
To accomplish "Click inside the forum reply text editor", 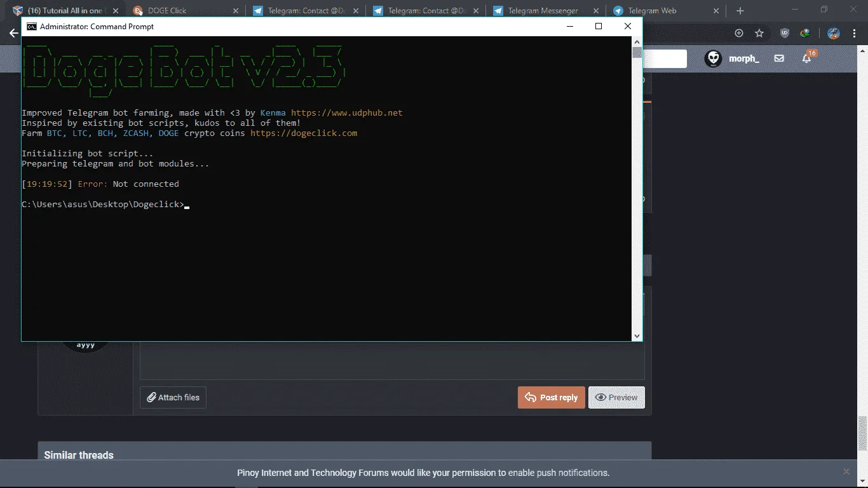I will click(x=392, y=360).
